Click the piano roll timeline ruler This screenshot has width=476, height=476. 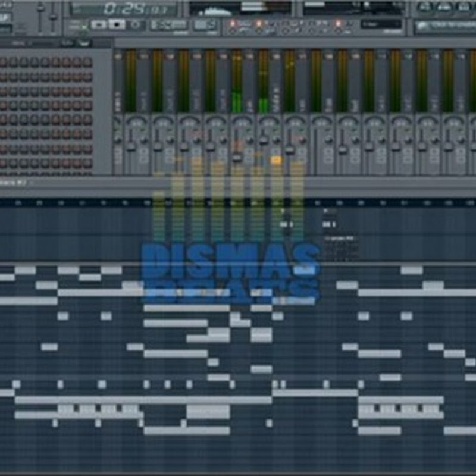pos(238,203)
